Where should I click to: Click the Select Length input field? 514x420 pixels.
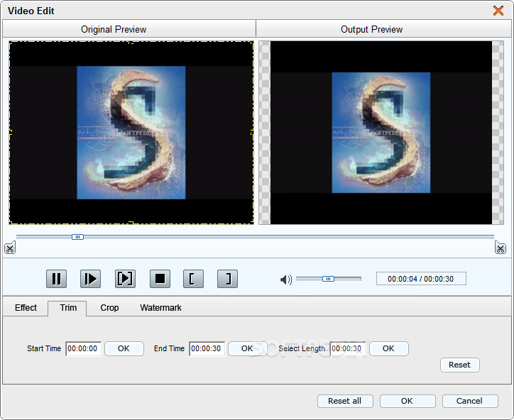347,348
